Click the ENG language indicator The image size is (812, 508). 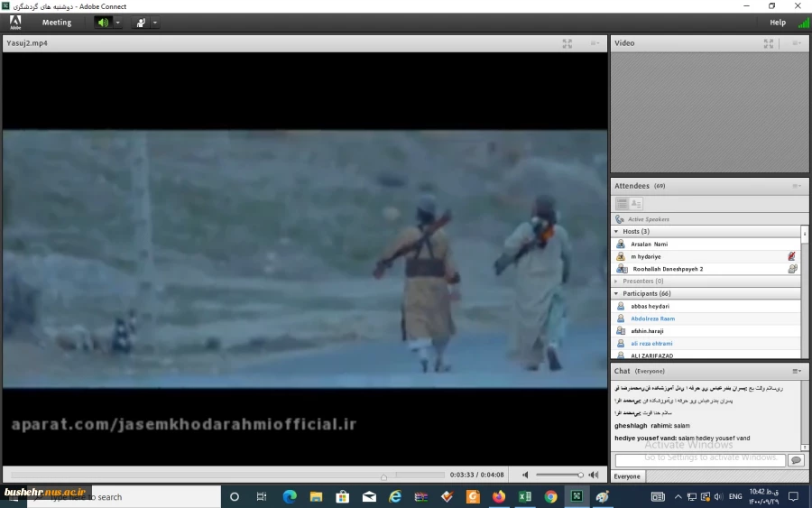(734, 497)
